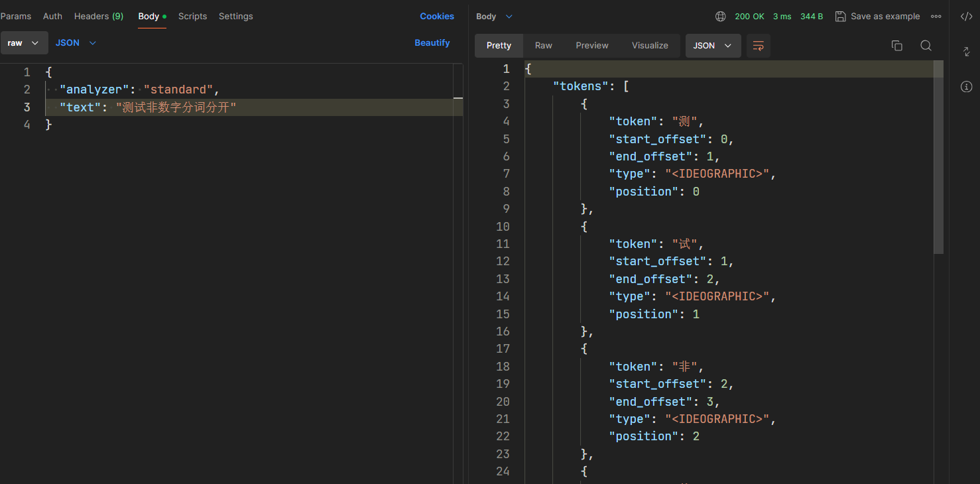Click the 200 OK status

pos(749,17)
